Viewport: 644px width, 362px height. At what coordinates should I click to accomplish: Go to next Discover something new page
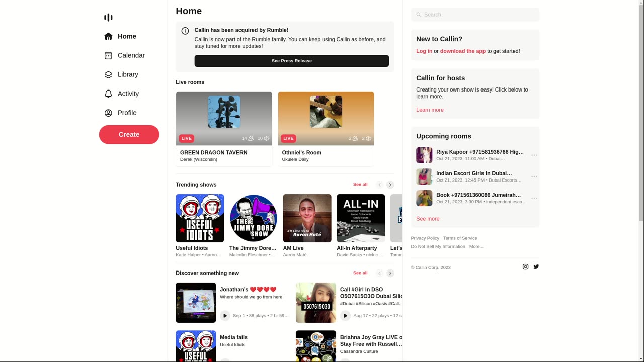coord(390,273)
